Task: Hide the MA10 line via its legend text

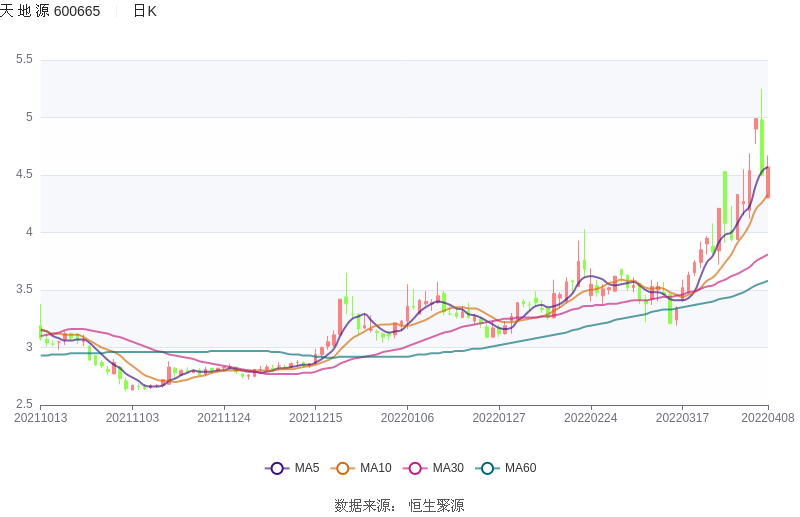Action: point(376,468)
